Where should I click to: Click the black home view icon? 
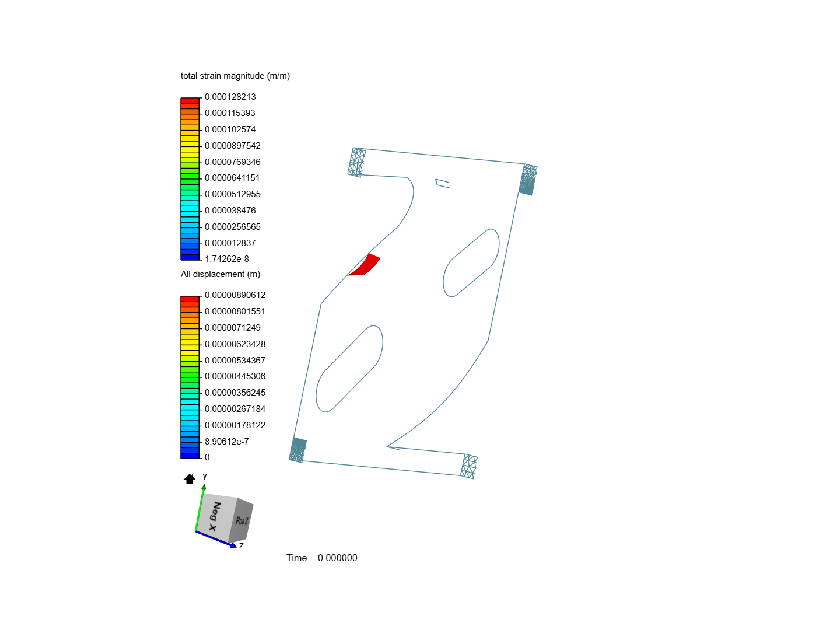coord(190,479)
